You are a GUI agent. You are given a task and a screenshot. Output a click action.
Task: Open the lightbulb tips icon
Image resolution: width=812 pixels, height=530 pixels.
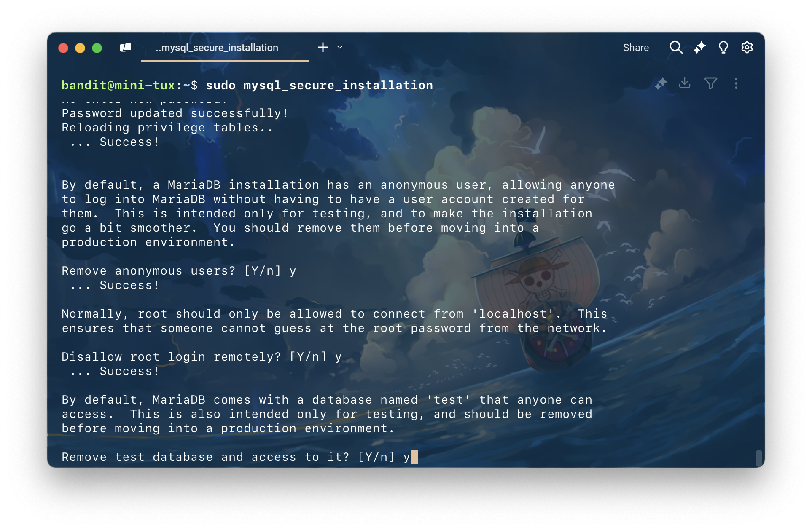[x=723, y=47]
